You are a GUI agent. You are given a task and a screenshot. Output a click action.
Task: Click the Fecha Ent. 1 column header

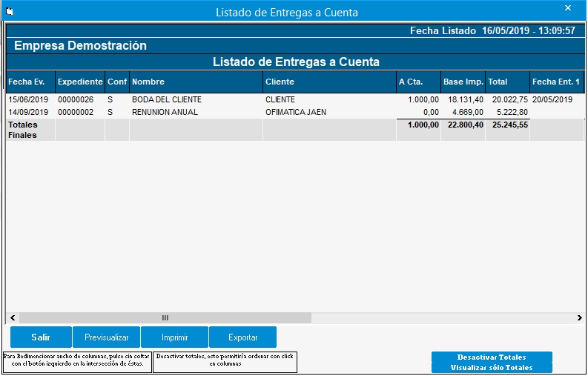(557, 82)
